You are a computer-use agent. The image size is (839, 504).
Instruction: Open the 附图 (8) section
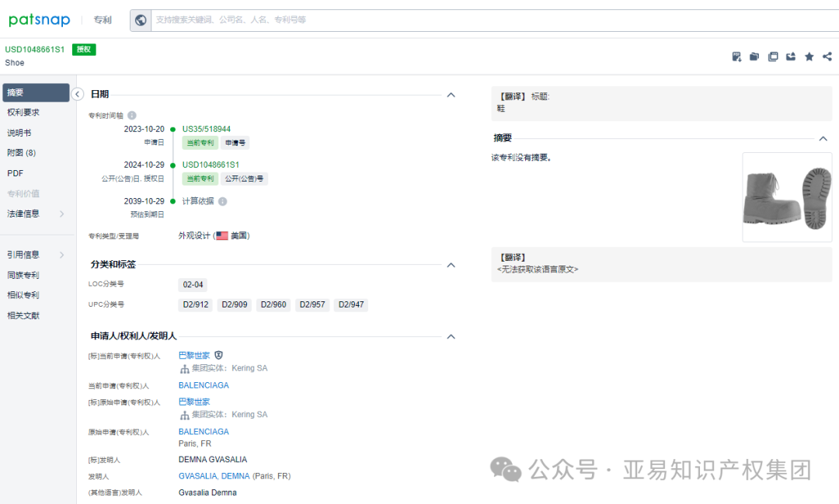point(24,152)
